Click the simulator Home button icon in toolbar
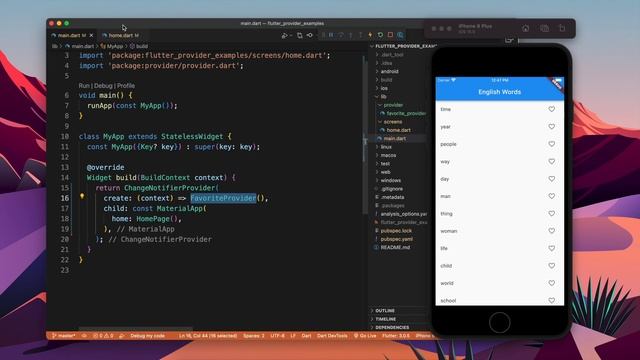 tap(526, 28)
